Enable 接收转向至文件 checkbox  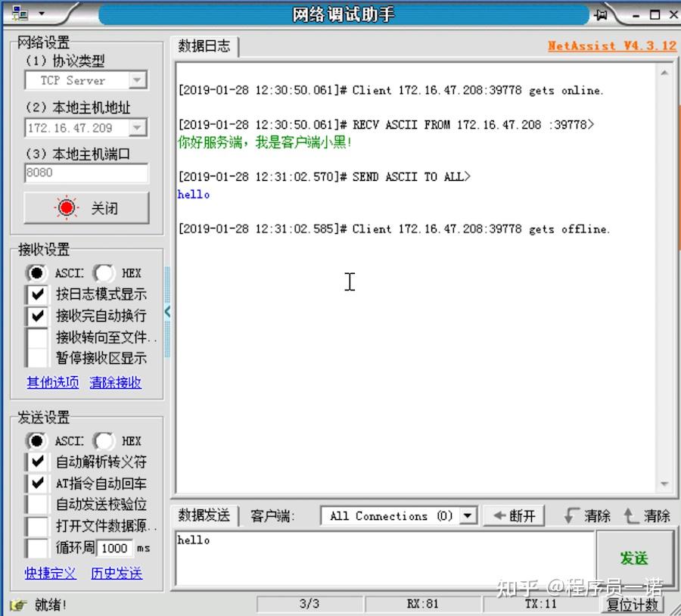[37, 337]
